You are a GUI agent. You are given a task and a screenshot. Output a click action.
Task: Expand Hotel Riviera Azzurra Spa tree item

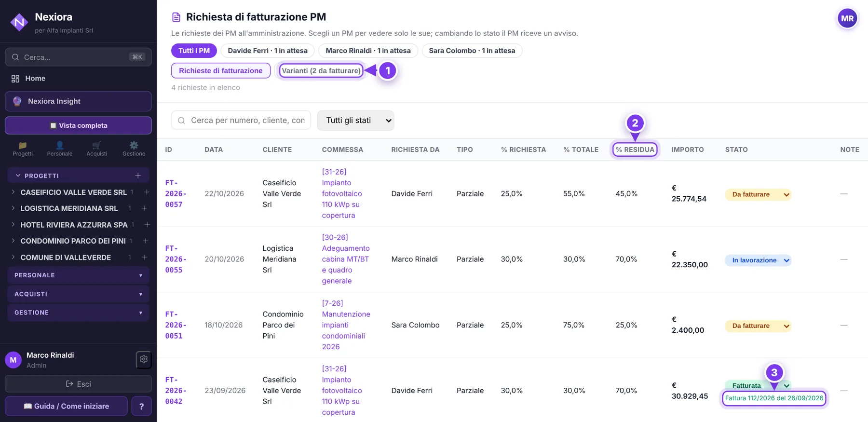point(13,225)
